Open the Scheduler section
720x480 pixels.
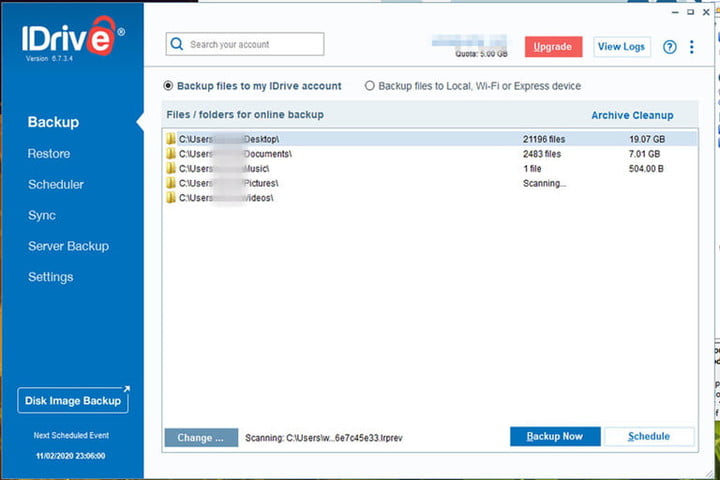point(56,184)
